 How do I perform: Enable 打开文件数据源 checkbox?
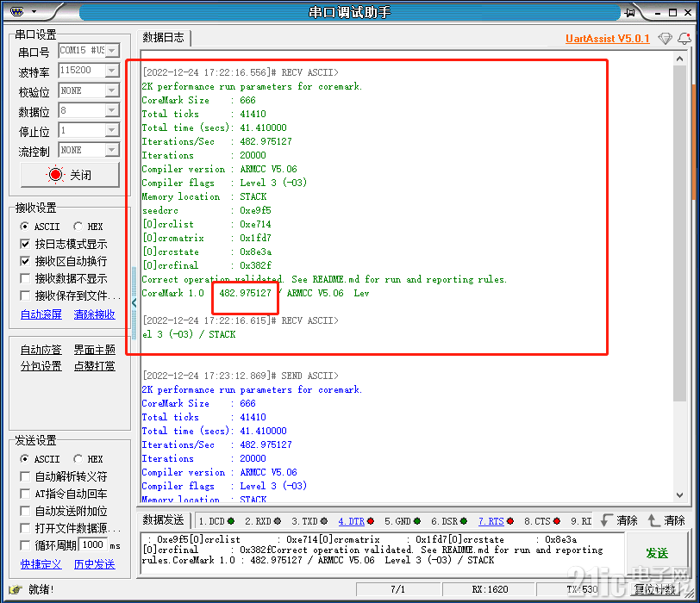[26, 529]
